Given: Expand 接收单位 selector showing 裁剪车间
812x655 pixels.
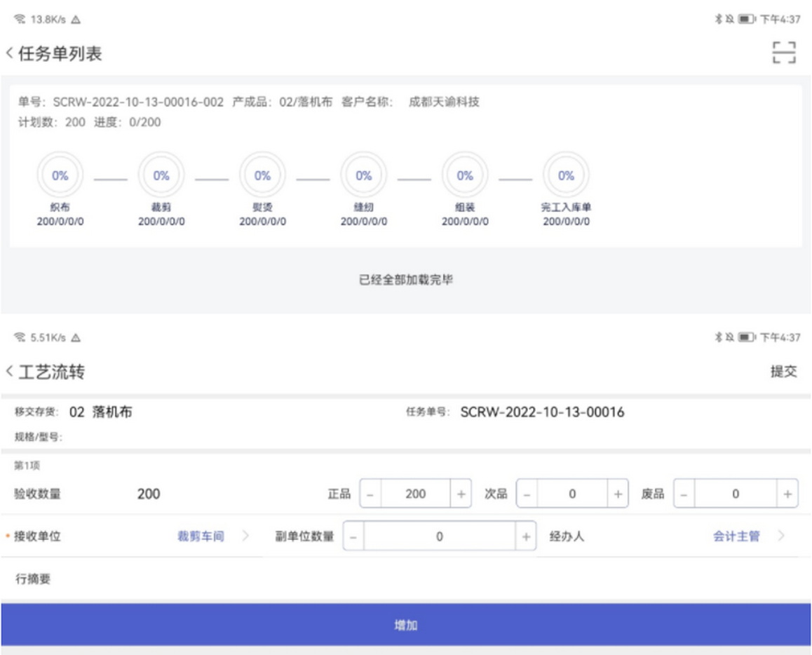Looking at the screenshot, I should 210,536.
